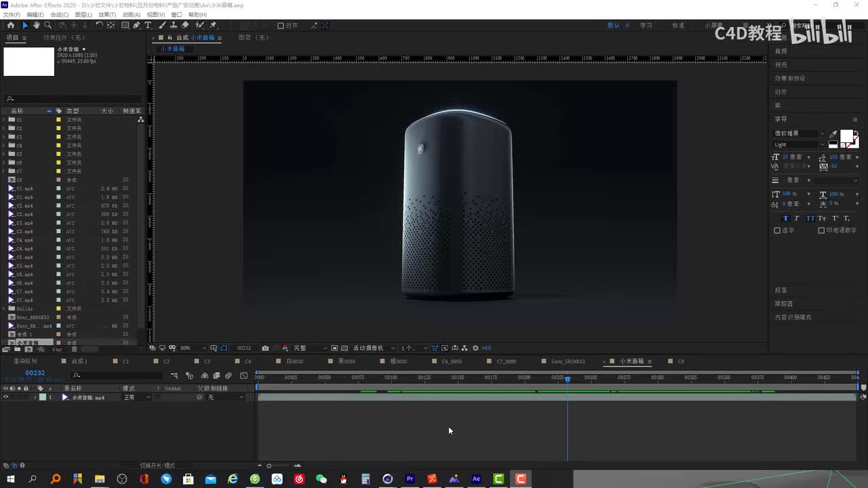Image resolution: width=868 pixels, height=488 pixels.
Task: Select the Hand tool in the toolbar
Action: tap(36, 25)
